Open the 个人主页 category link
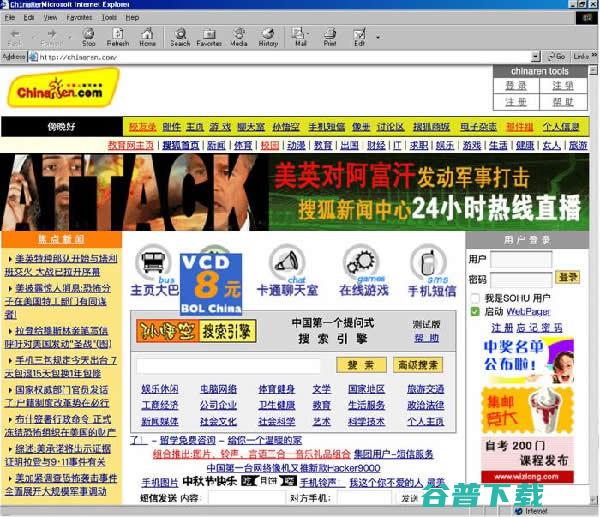600x517 pixels. pos(426,422)
